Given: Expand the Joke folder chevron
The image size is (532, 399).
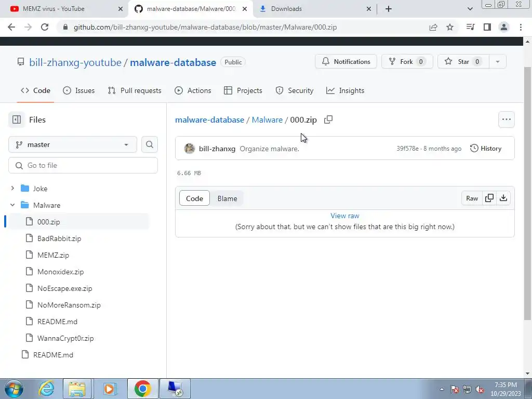Looking at the screenshot, I should [x=12, y=188].
